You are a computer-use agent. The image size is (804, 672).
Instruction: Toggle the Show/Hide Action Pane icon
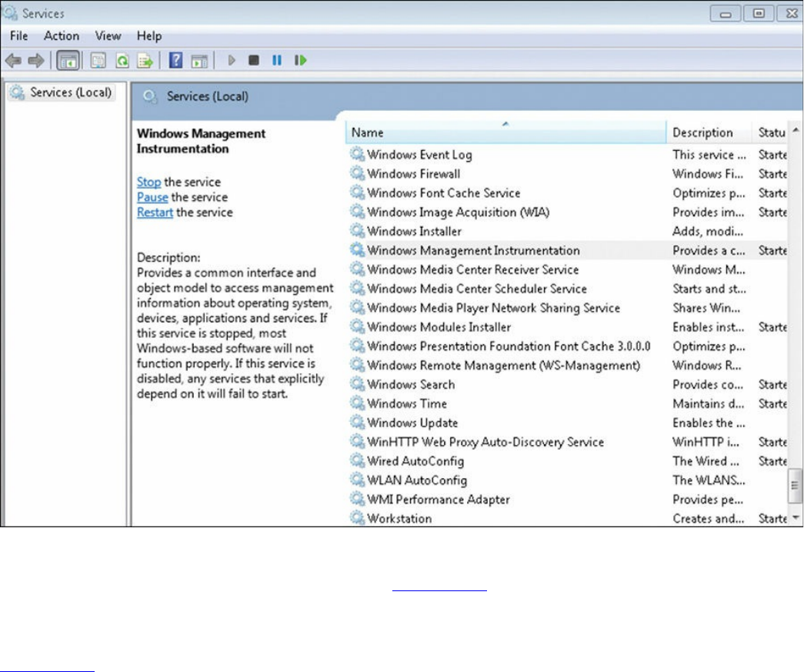[199, 61]
